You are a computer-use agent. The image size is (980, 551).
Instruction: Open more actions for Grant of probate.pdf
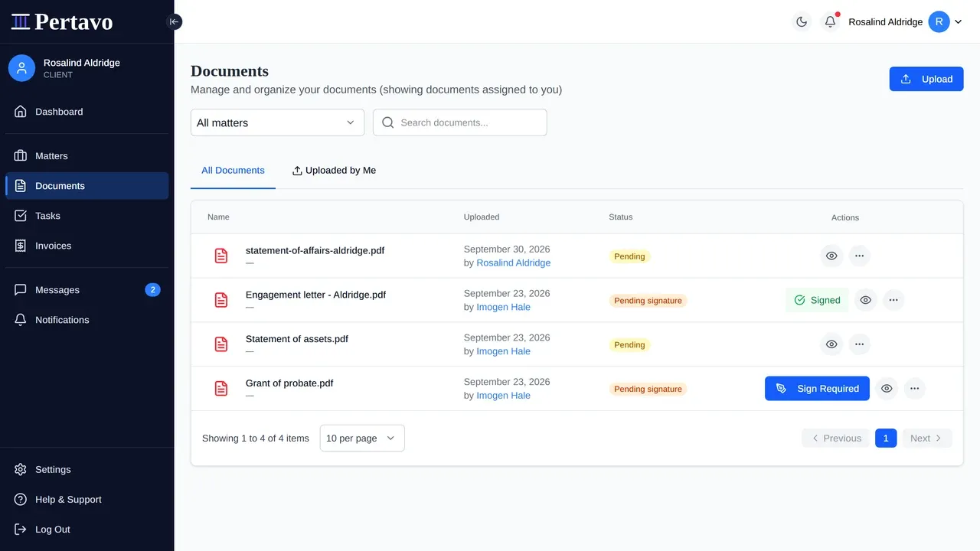(x=914, y=389)
